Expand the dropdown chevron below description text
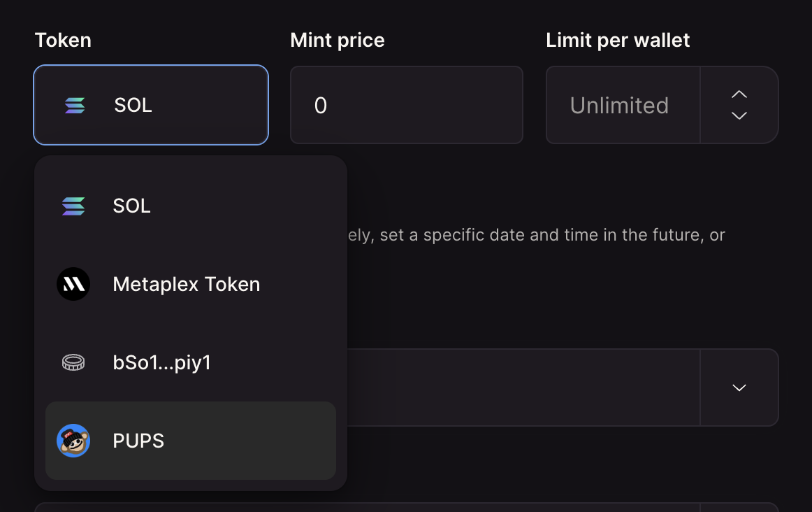 tap(739, 387)
